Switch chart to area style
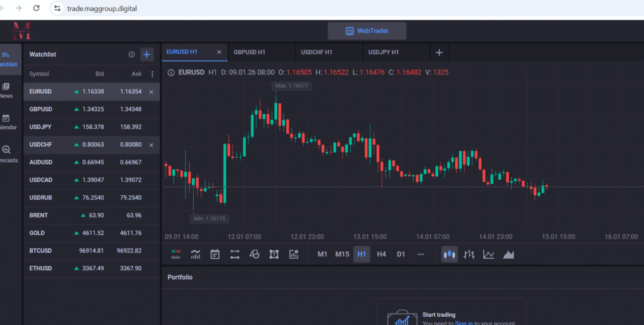The width and height of the screenshot is (644, 325). coord(508,254)
